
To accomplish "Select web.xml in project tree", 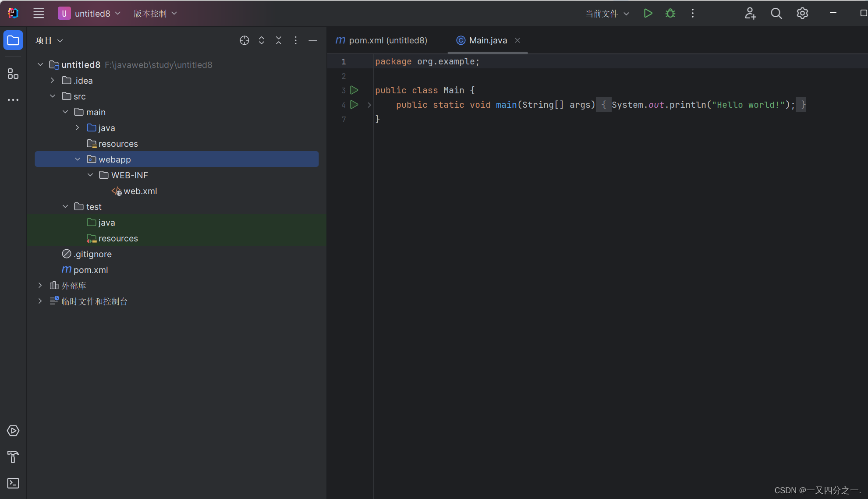I will click(140, 191).
